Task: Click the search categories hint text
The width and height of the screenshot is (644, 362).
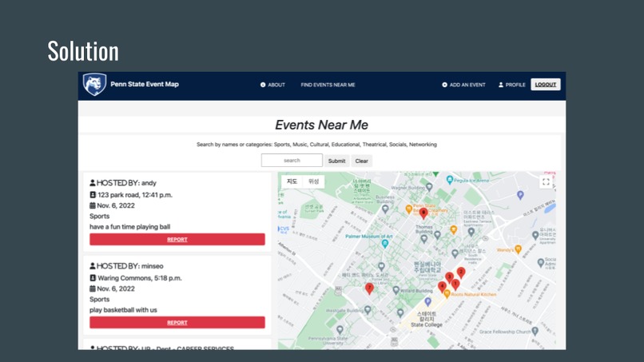Action: click(316, 144)
